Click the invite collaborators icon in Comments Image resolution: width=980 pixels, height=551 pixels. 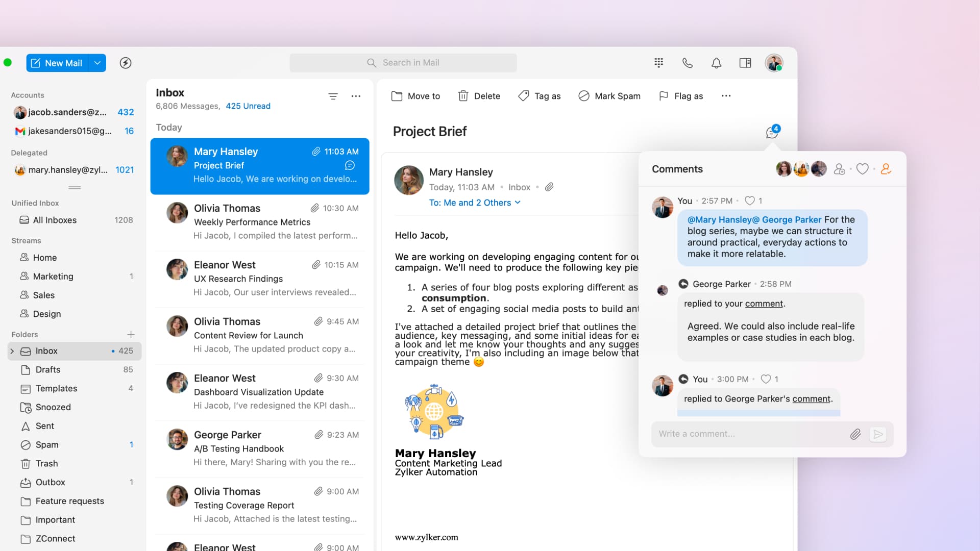(839, 169)
